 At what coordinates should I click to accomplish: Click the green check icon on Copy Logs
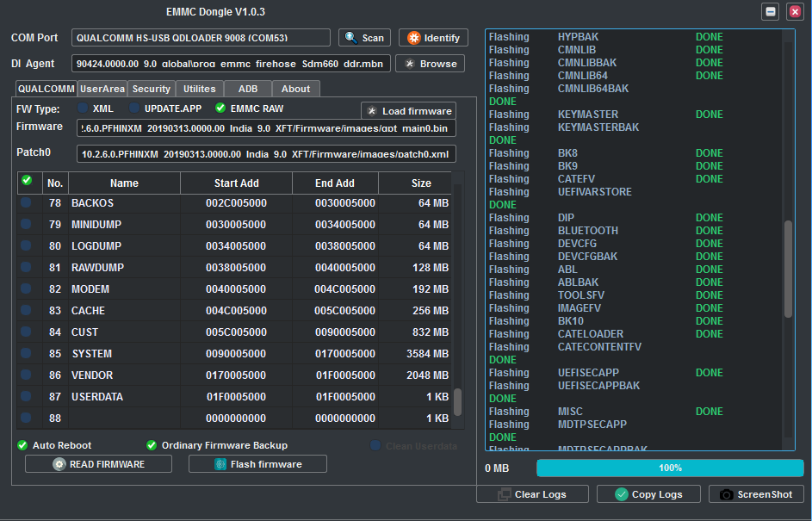pos(622,494)
